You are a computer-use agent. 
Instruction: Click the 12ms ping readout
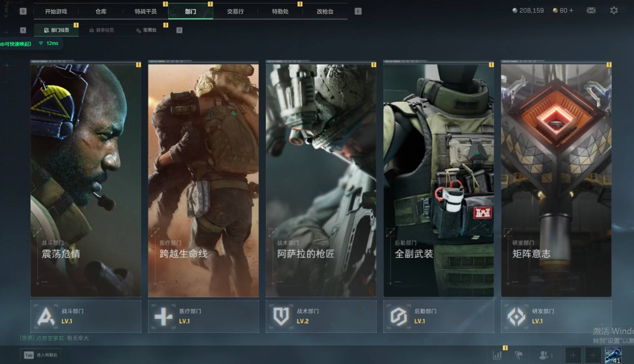coord(52,43)
